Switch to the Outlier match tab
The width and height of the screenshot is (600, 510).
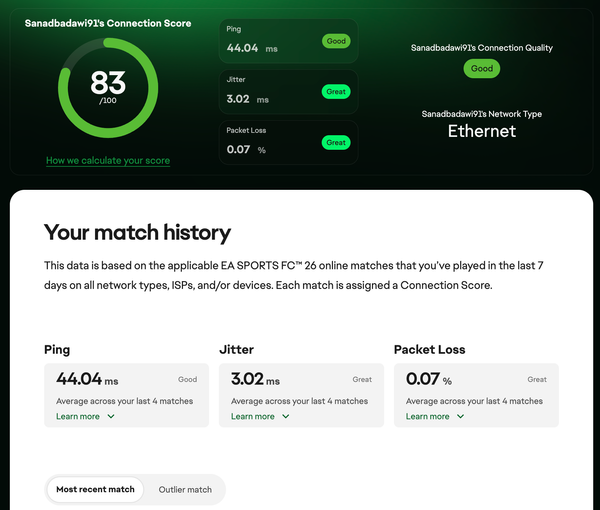tap(185, 490)
